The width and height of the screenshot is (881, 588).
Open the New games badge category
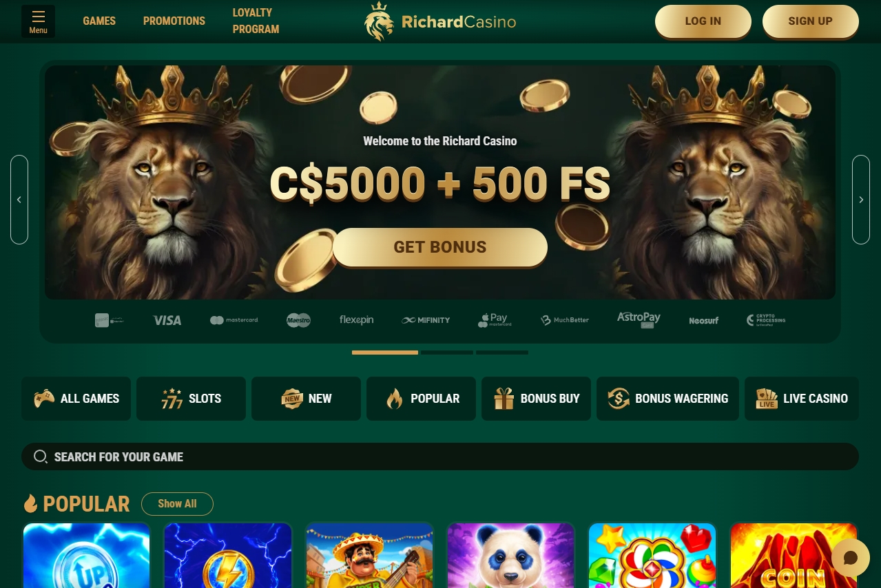pyautogui.click(x=306, y=399)
